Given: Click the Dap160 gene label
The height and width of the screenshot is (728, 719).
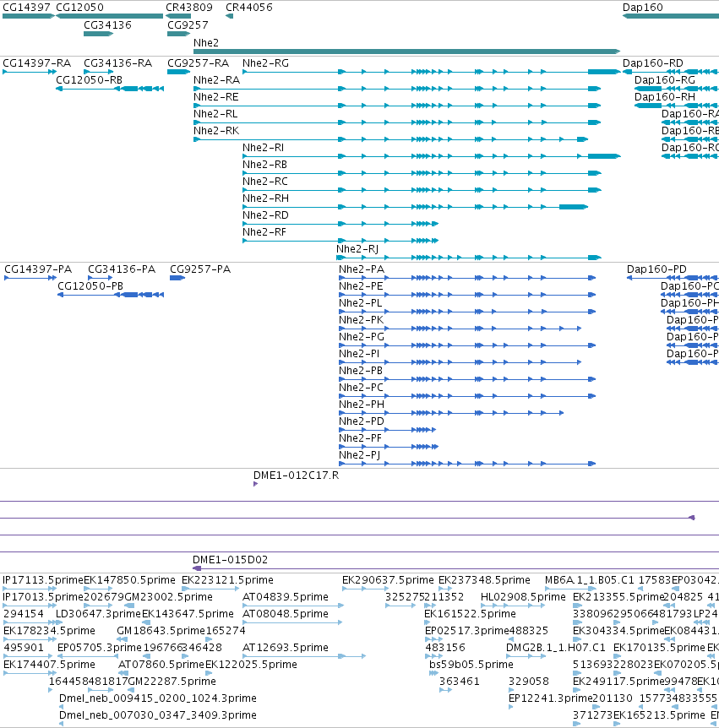Looking at the screenshot, I should (x=642, y=8).
